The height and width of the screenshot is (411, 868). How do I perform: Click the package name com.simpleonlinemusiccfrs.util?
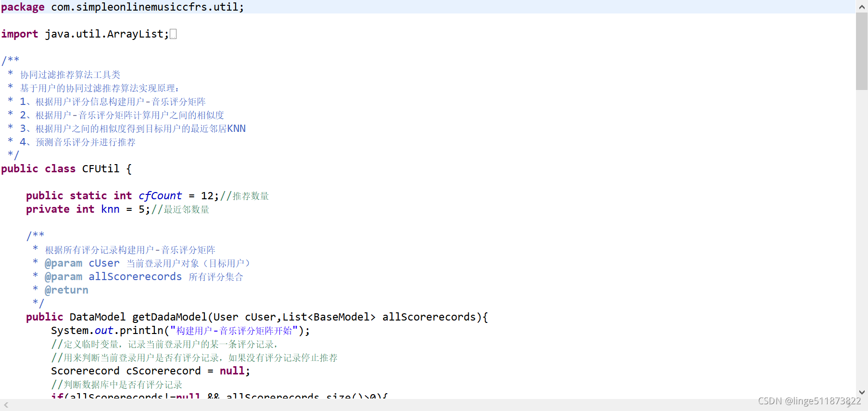click(145, 7)
